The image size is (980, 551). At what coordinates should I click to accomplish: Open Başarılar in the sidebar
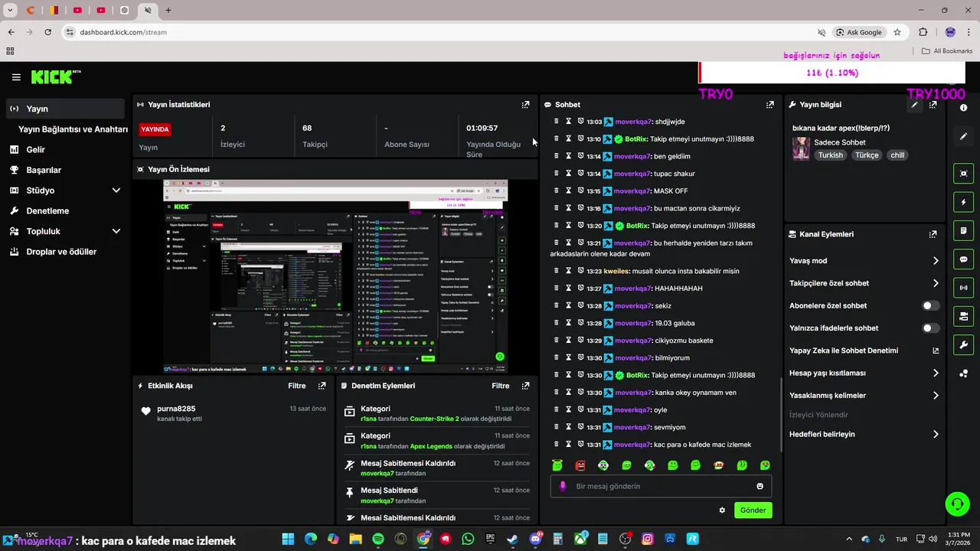pos(65,170)
